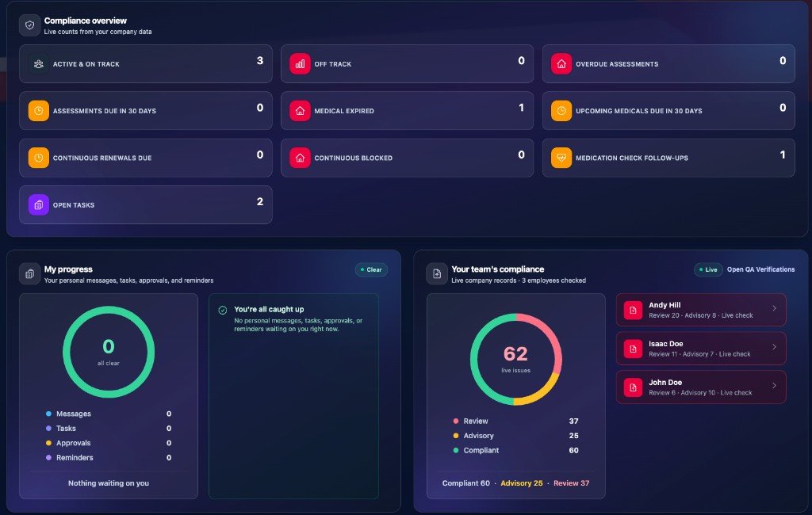Click the Your team's compliance document icon
Viewport: 812px width, 515px height.
[437, 274]
